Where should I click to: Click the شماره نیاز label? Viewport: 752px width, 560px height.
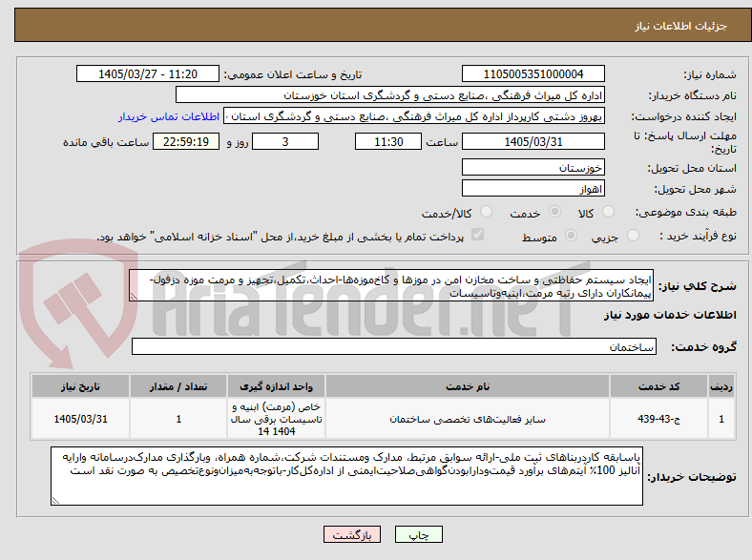[x=710, y=74]
